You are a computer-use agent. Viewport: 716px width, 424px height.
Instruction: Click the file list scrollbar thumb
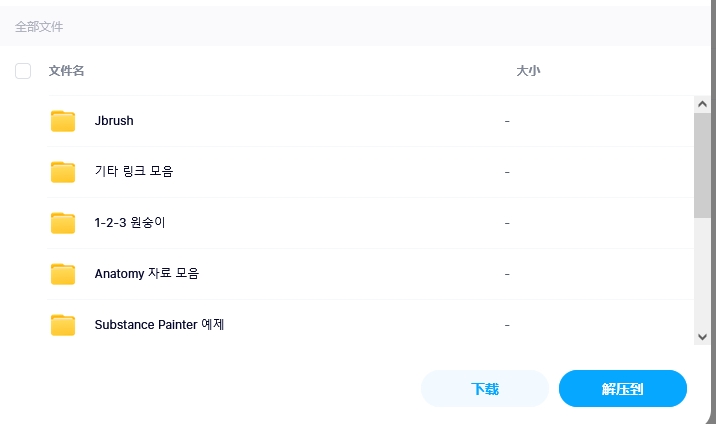[x=702, y=166]
